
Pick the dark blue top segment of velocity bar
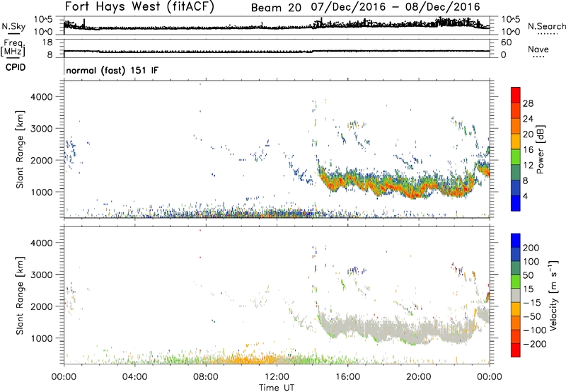click(x=516, y=241)
